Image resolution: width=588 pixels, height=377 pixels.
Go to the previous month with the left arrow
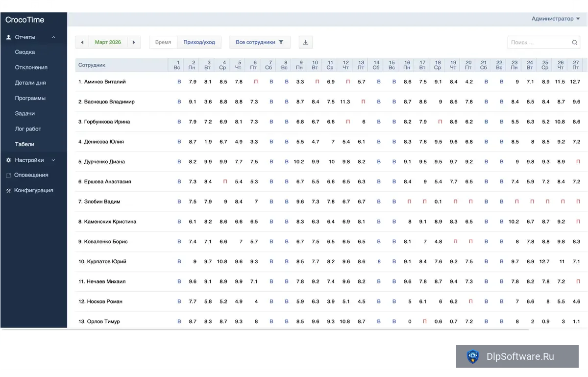click(82, 42)
